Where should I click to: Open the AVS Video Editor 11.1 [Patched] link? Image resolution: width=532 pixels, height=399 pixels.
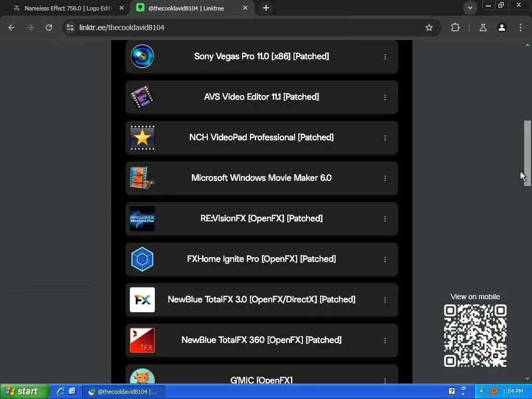[262, 97]
